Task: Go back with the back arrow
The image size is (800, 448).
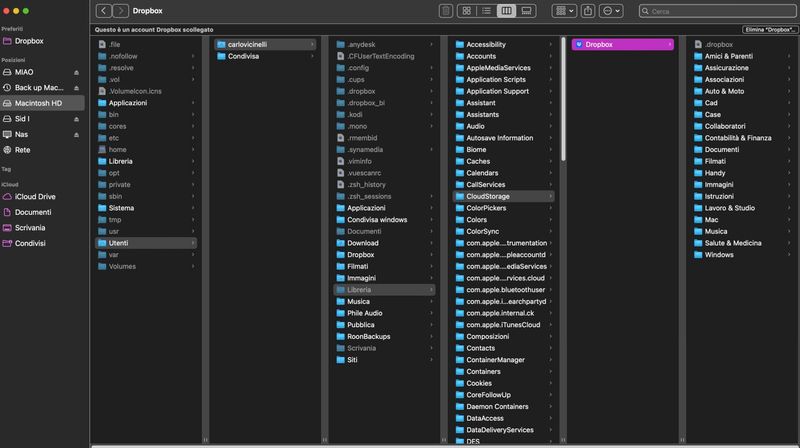Action: click(104, 11)
